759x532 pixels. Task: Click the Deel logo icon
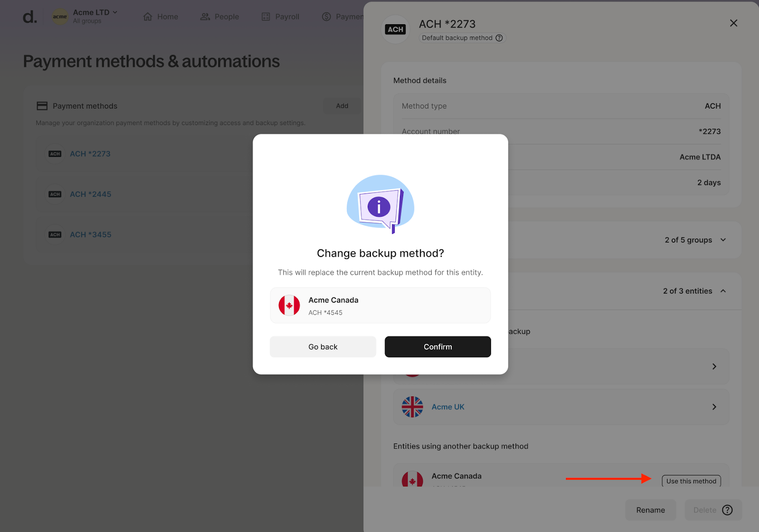(x=29, y=17)
